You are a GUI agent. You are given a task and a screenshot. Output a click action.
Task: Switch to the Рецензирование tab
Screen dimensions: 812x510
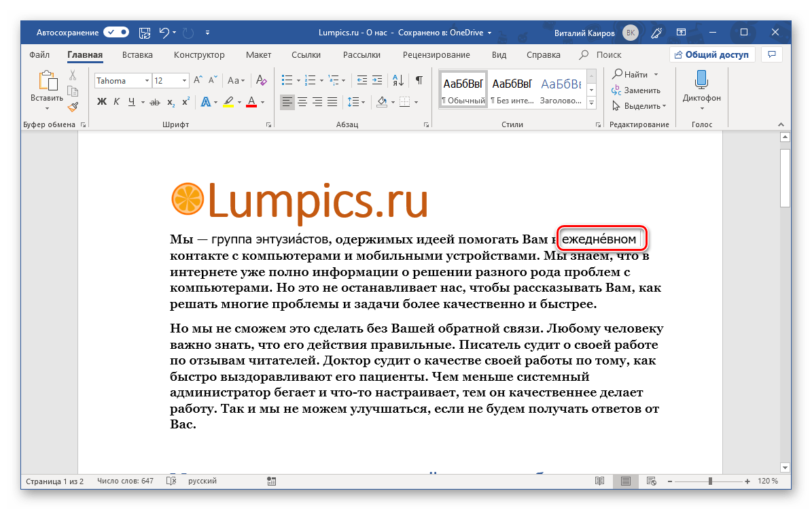click(436, 55)
